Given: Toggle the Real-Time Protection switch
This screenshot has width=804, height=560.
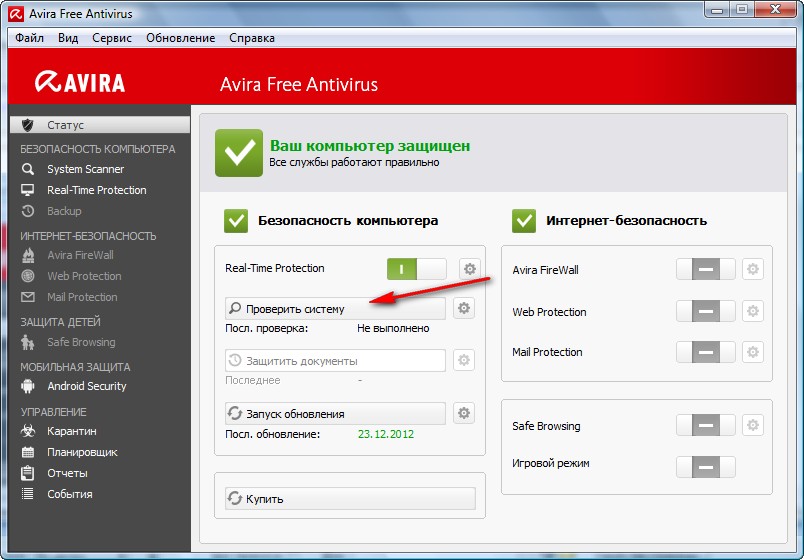Looking at the screenshot, I should [x=417, y=269].
